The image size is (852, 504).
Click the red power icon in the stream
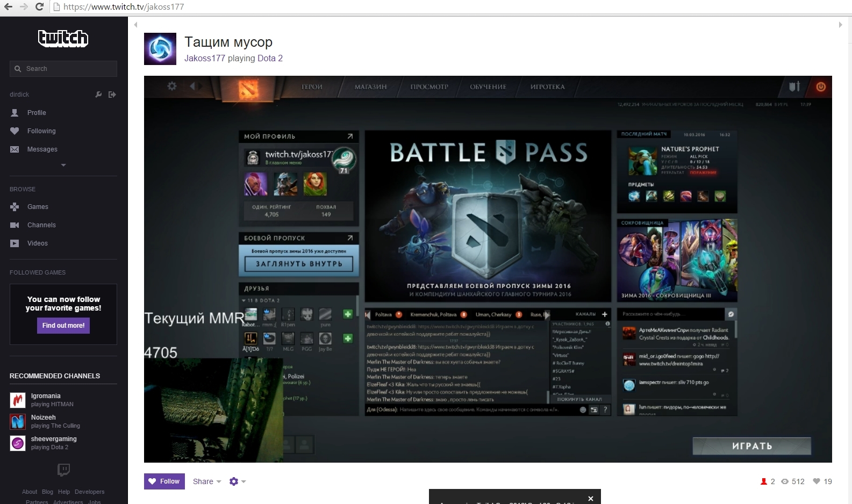[x=821, y=87]
